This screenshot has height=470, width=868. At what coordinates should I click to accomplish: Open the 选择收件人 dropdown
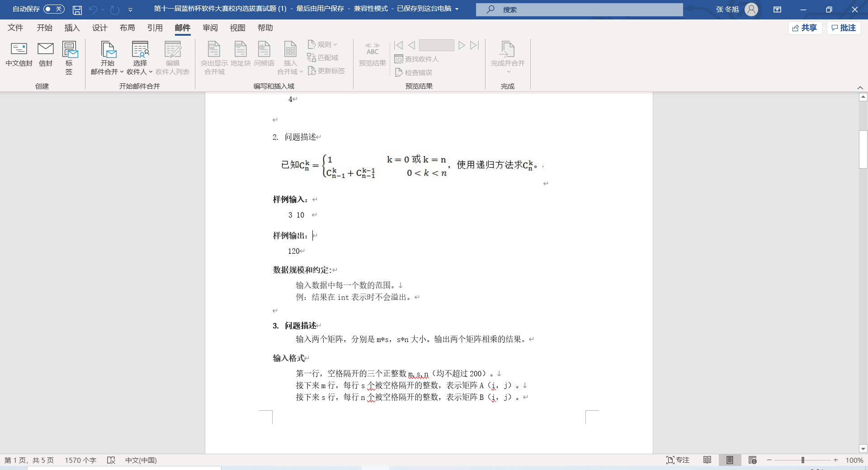click(x=140, y=58)
